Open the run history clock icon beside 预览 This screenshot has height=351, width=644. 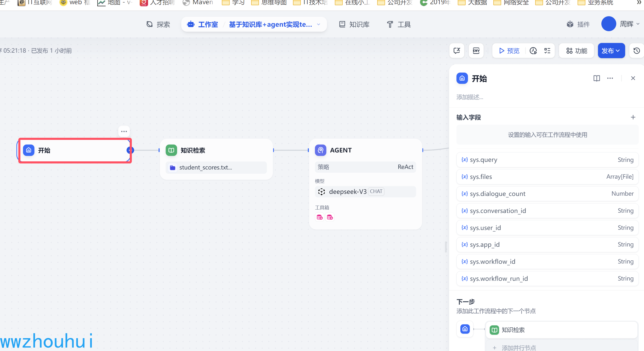tap(533, 51)
